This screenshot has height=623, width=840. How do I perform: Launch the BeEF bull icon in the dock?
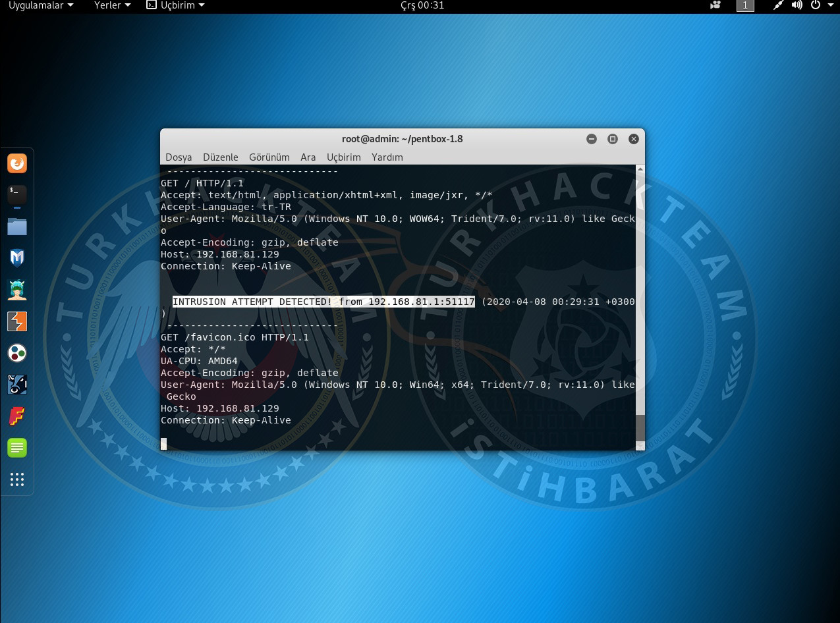[x=17, y=385]
